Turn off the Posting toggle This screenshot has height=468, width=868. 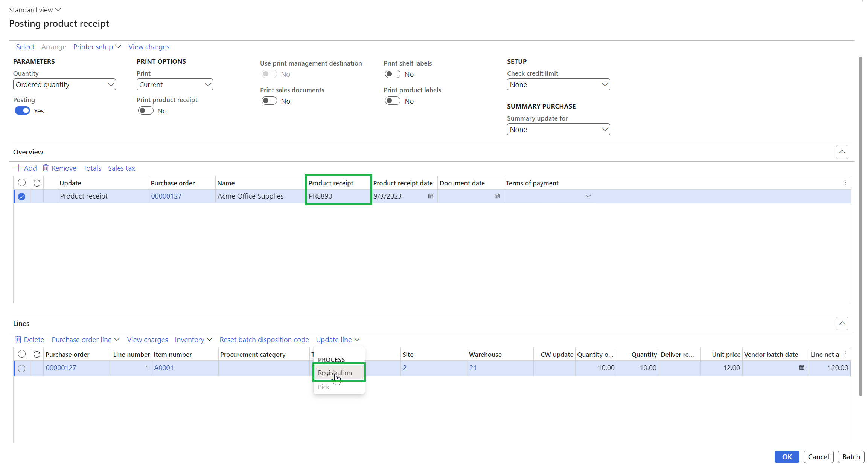click(22, 110)
